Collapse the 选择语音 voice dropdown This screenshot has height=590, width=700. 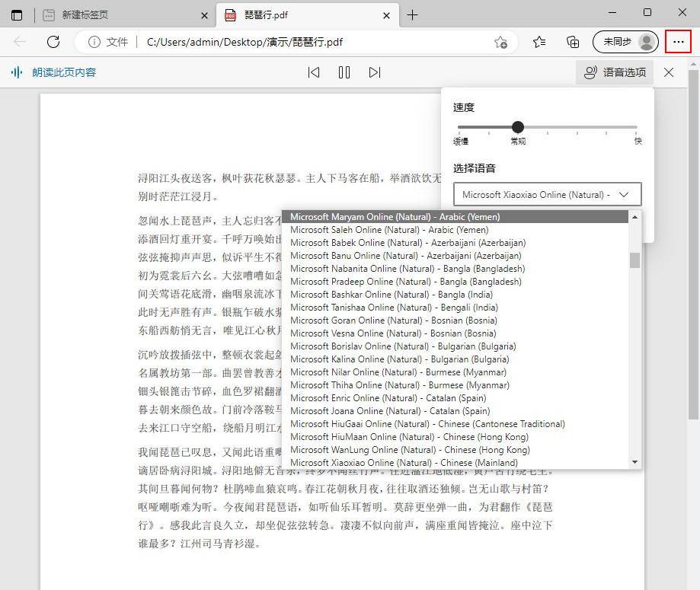(548, 195)
